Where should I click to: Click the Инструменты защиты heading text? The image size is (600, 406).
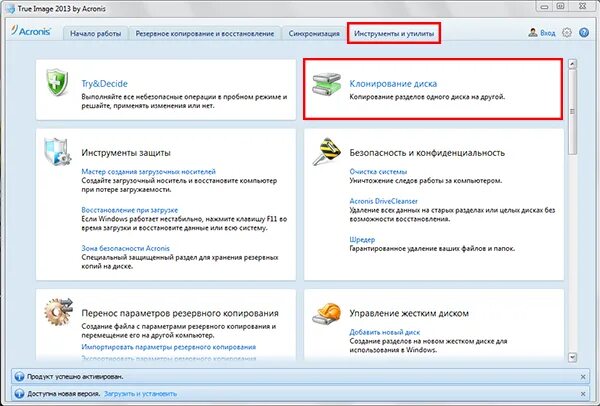point(126,153)
